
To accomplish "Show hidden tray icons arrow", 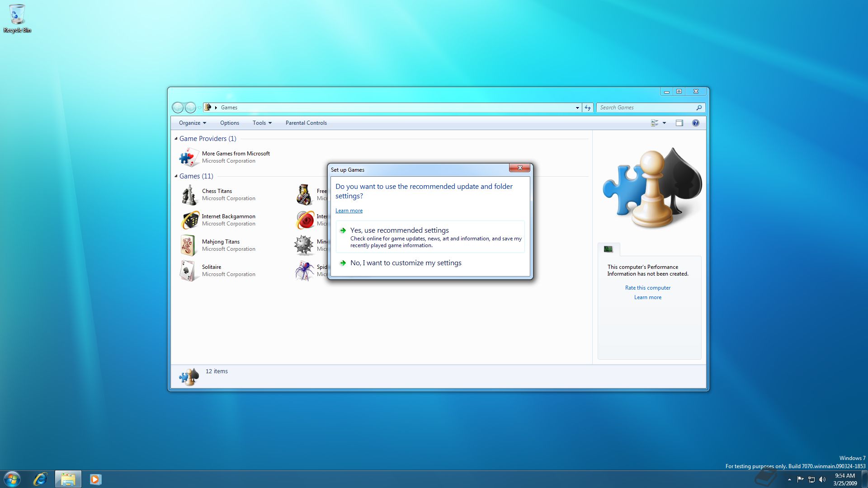I will 789,479.
